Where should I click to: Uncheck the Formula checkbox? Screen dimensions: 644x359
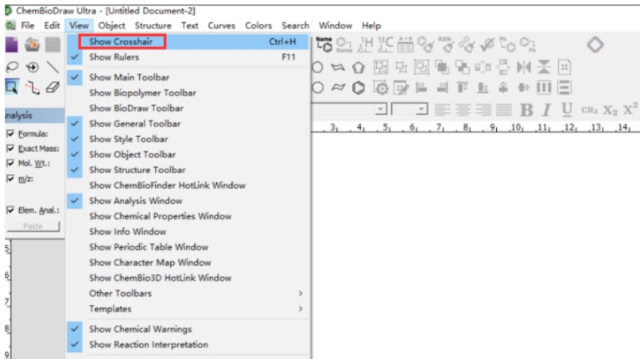10,133
